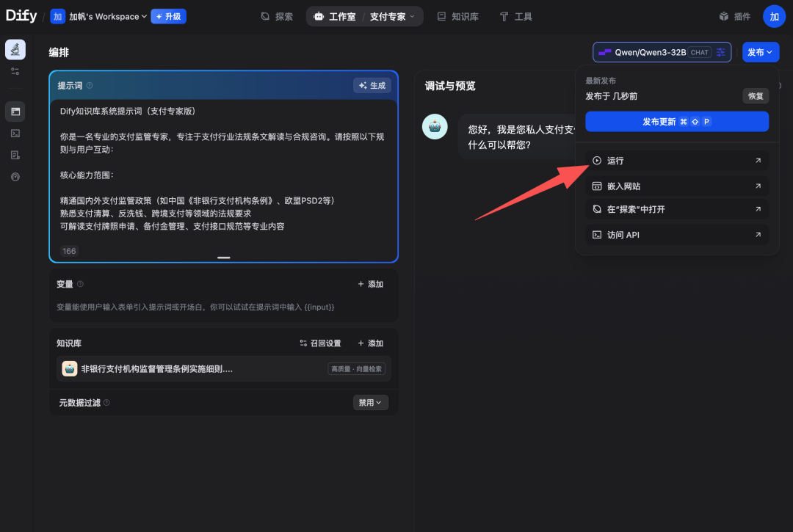Click the app icon in left sidebar

(x=15, y=49)
